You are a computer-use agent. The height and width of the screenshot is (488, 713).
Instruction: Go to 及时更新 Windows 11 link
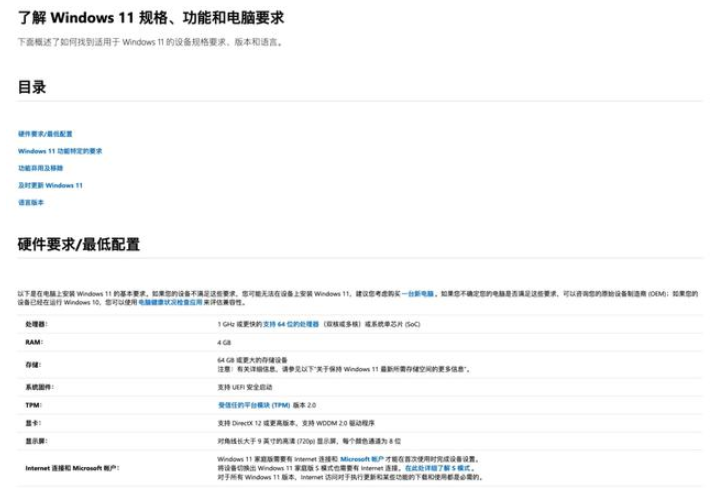click(50, 185)
